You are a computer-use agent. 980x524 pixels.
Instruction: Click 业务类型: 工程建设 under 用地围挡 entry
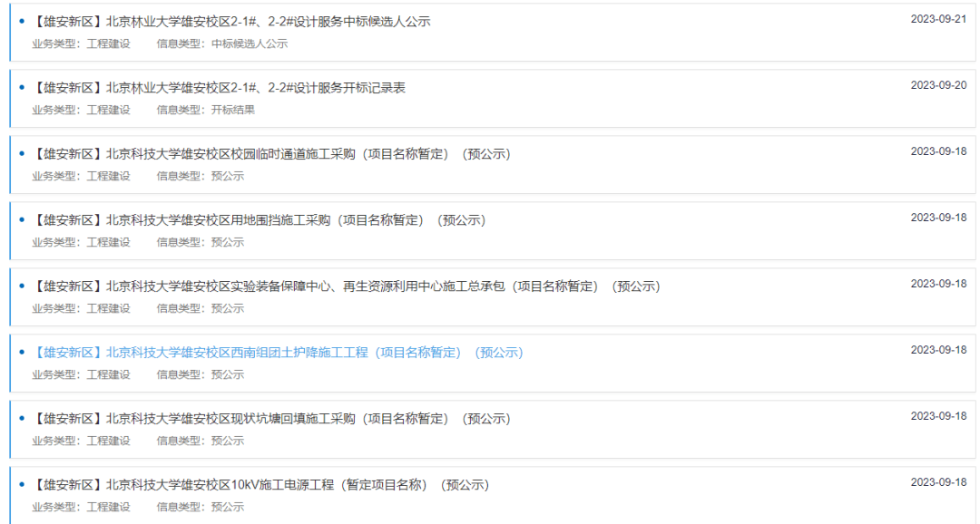pyautogui.click(x=82, y=242)
